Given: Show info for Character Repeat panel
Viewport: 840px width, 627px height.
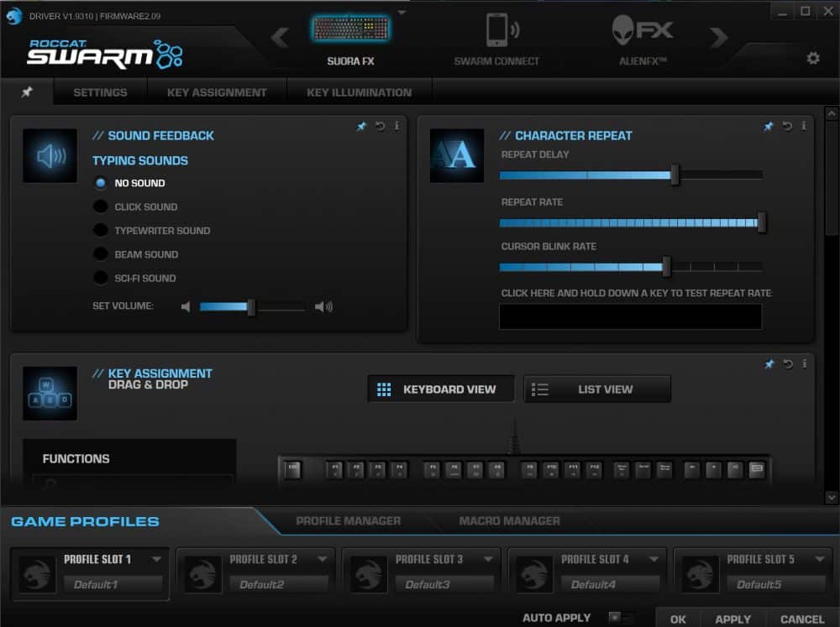Looking at the screenshot, I should (x=804, y=127).
